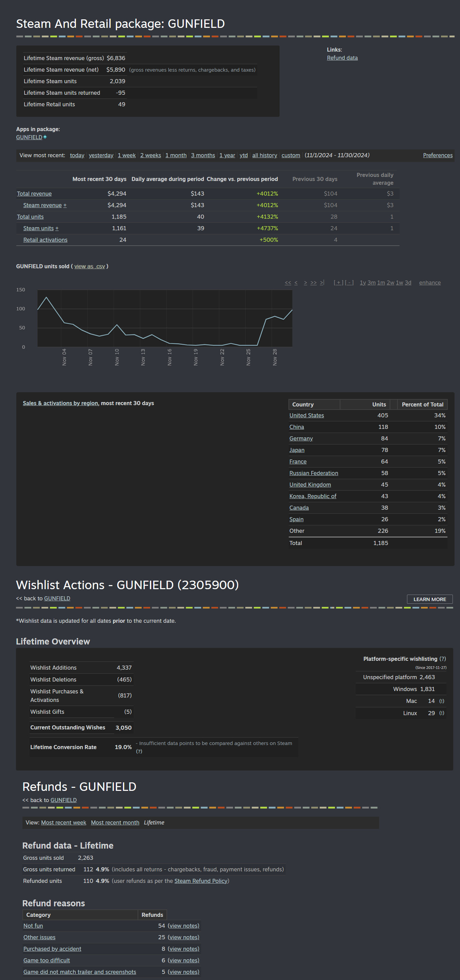Select 'today' time range
The height and width of the screenshot is (980, 460).
pos(77,155)
